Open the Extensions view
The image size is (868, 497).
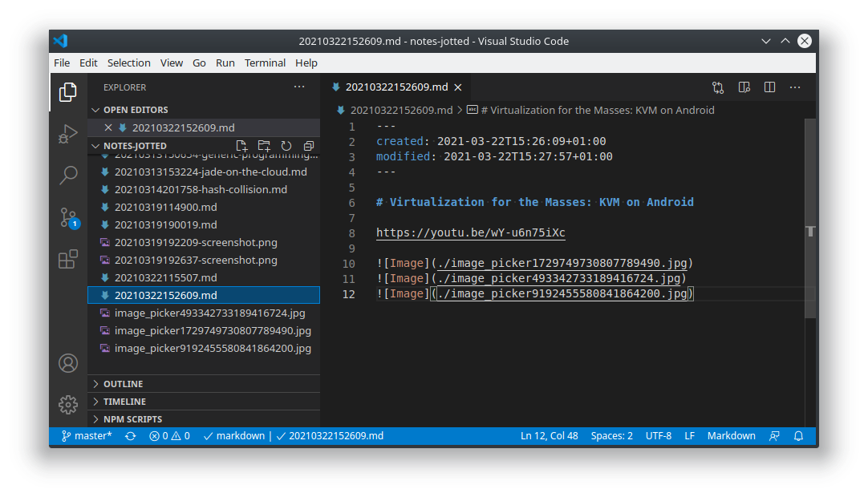pyautogui.click(x=68, y=259)
